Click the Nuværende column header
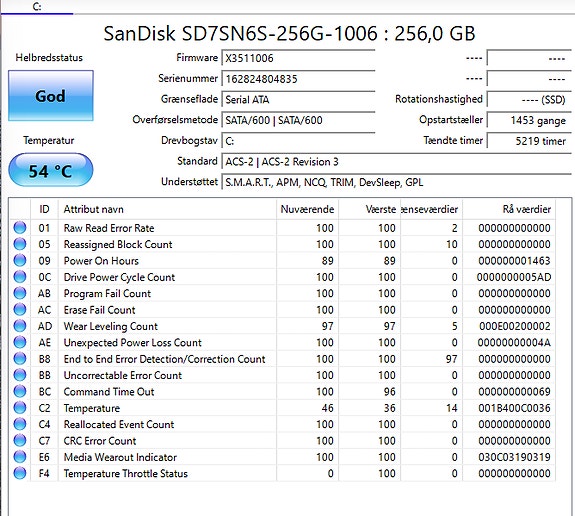This screenshot has width=575, height=516. [307, 209]
